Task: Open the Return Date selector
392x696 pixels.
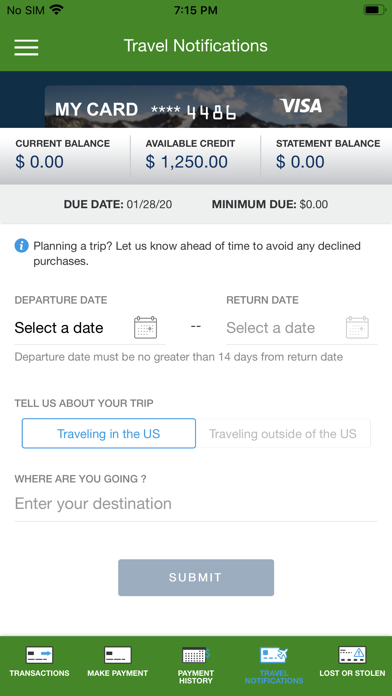Action: (302, 328)
